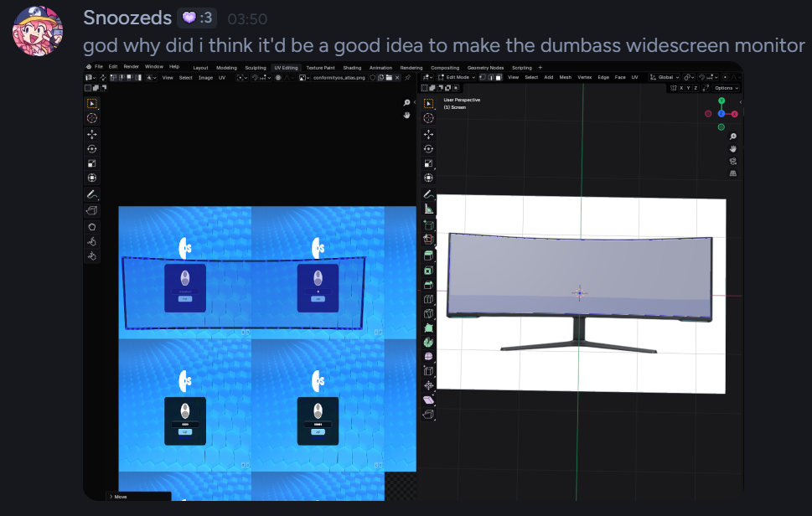Select the UV Pinch sculpt tool
The height and width of the screenshot is (516, 812).
tap(92, 255)
